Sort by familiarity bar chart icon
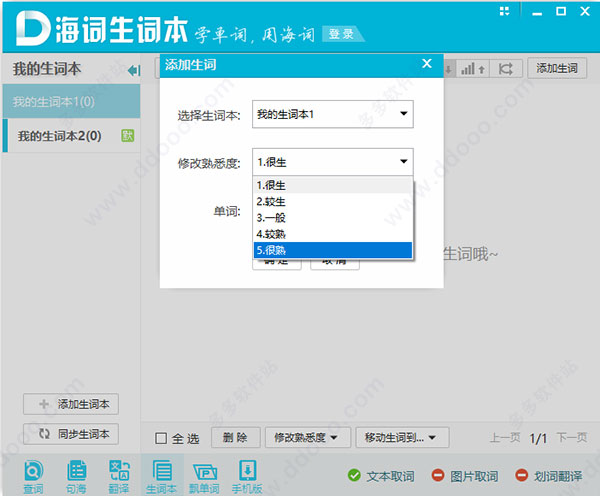Viewport: 600px width, 496px height. (x=473, y=69)
